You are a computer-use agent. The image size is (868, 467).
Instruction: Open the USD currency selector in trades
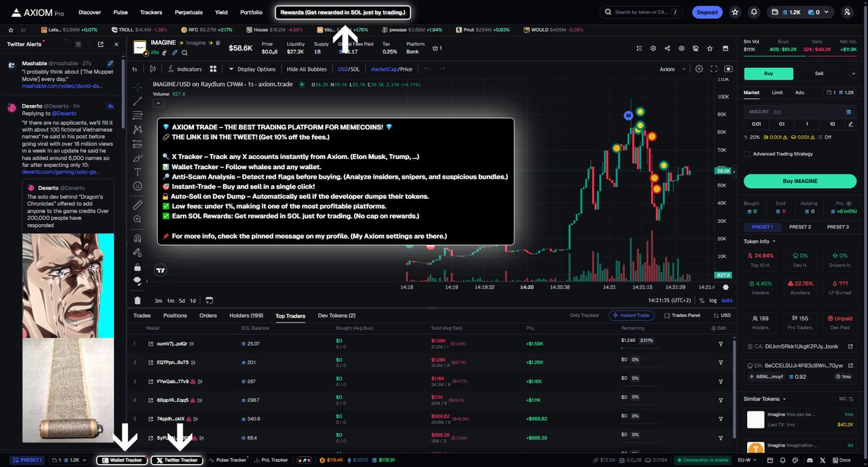point(721,316)
